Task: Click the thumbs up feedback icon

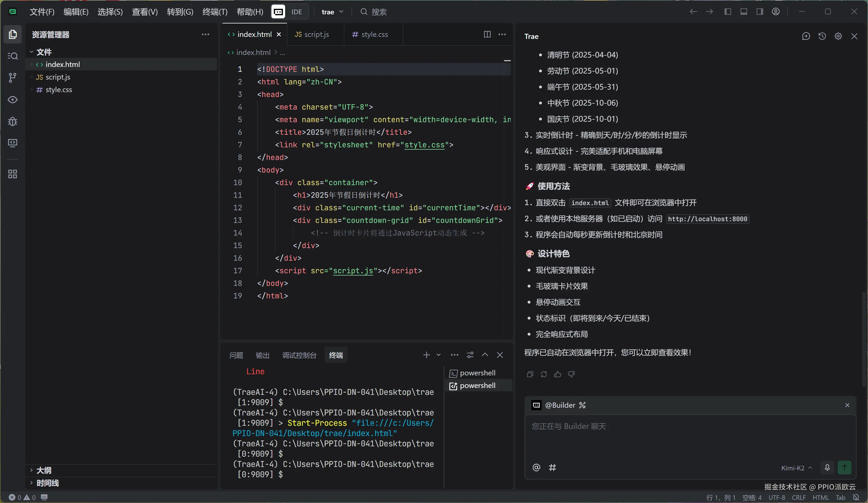Action: pyautogui.click(x=558, y=374)
